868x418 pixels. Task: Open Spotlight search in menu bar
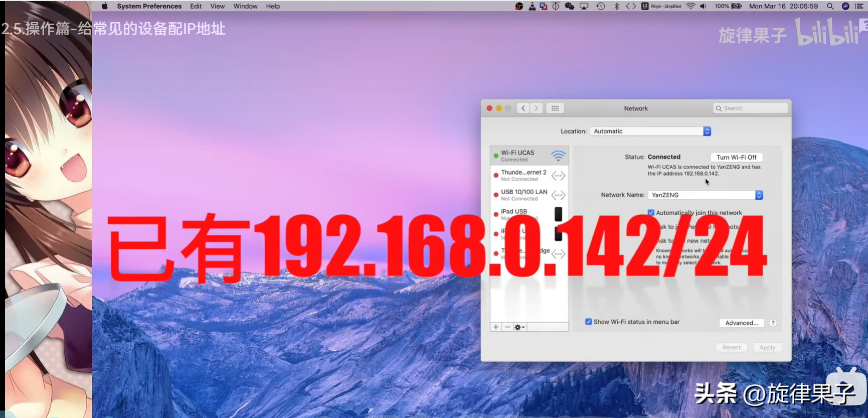(830, 7)
